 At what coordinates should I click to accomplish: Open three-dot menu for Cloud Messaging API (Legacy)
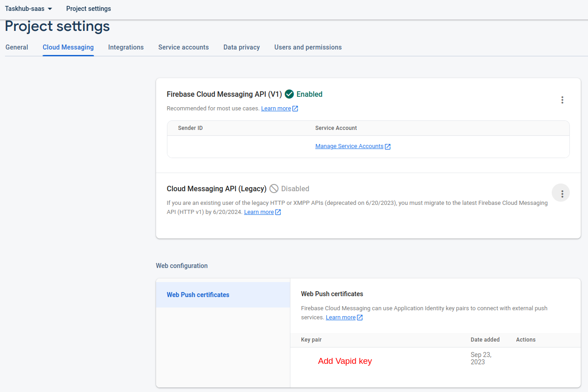click(562, 194)
